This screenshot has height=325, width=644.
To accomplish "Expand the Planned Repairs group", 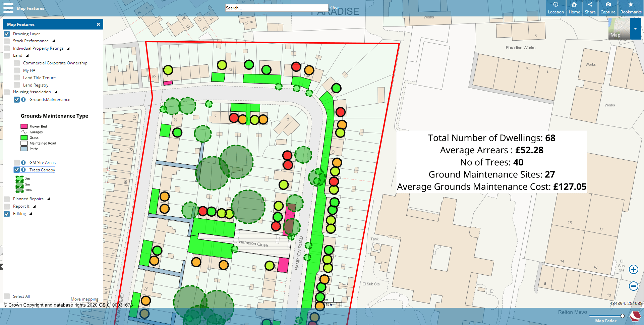I will pyautogui.click(x=48, y=199).
